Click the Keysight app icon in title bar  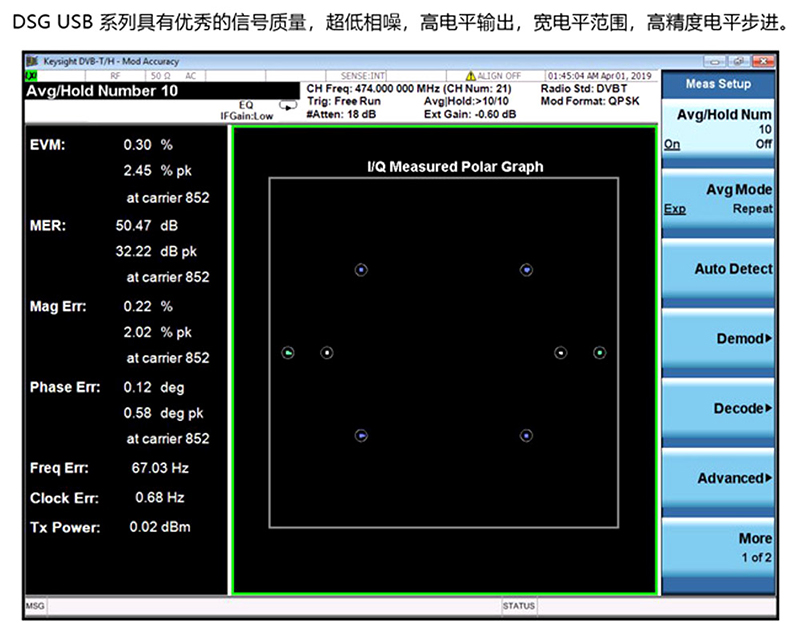click(x=33, y=62)
